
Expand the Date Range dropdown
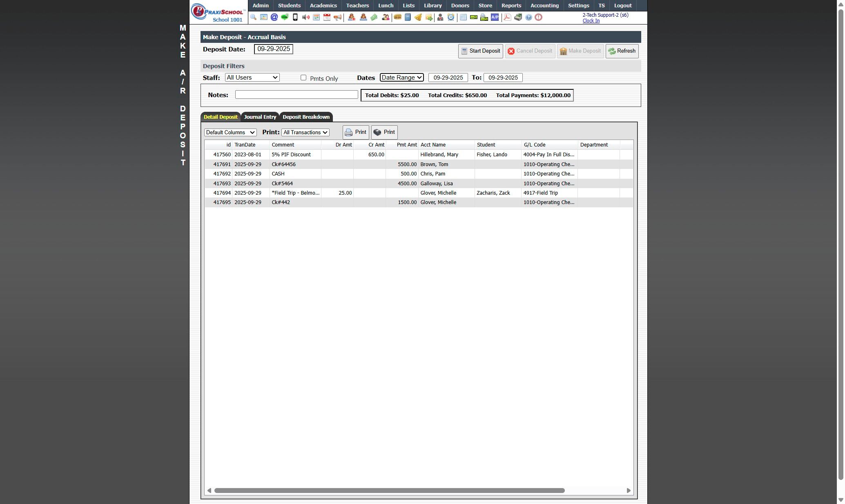coord(401,78)
